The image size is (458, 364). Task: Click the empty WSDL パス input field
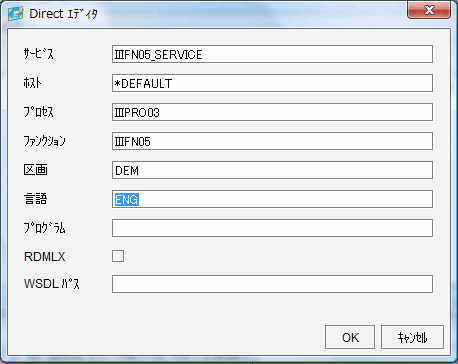272,284
